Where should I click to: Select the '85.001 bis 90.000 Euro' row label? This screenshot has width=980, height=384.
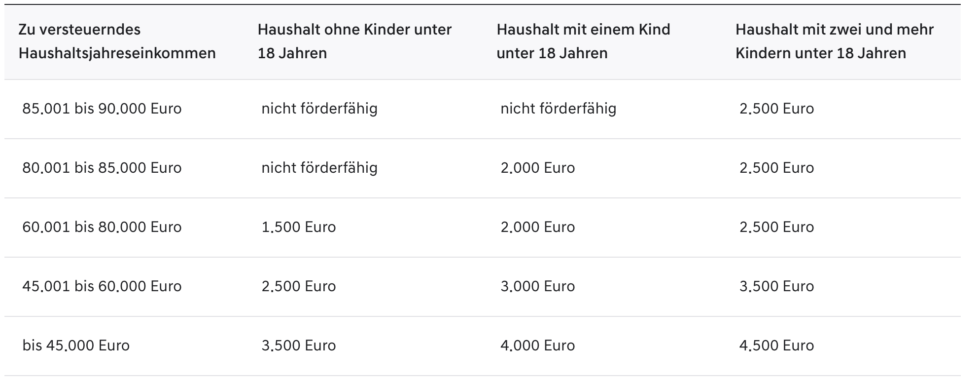coord(102,109)
